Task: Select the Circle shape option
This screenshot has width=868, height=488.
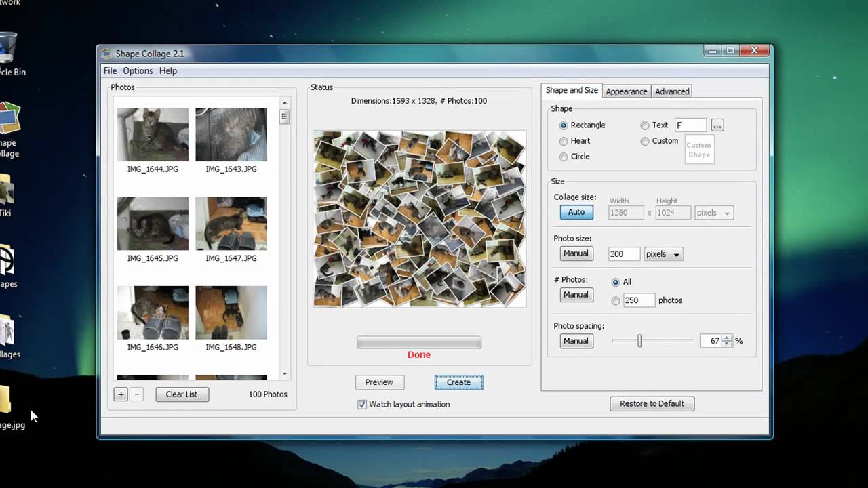Action: [564, 157]
